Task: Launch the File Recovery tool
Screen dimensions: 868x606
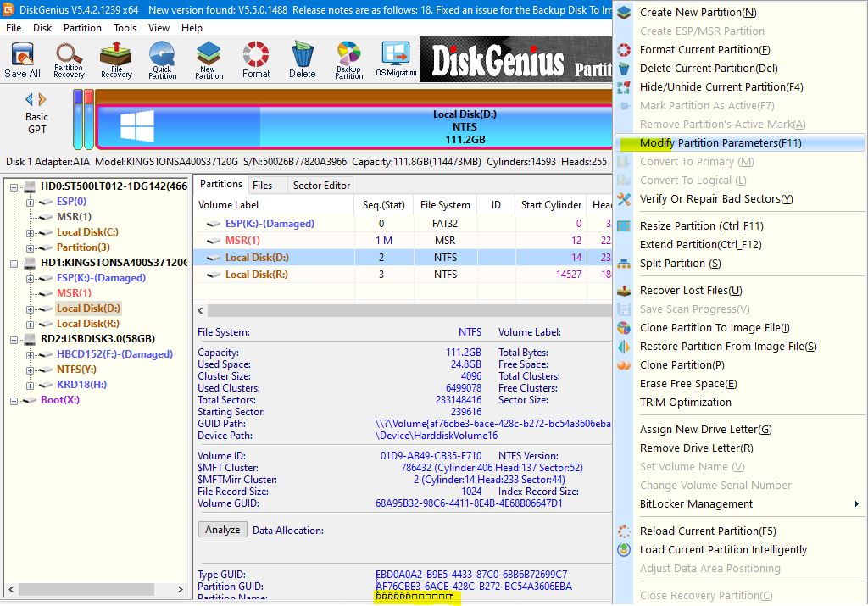Action: click(116, 59)
